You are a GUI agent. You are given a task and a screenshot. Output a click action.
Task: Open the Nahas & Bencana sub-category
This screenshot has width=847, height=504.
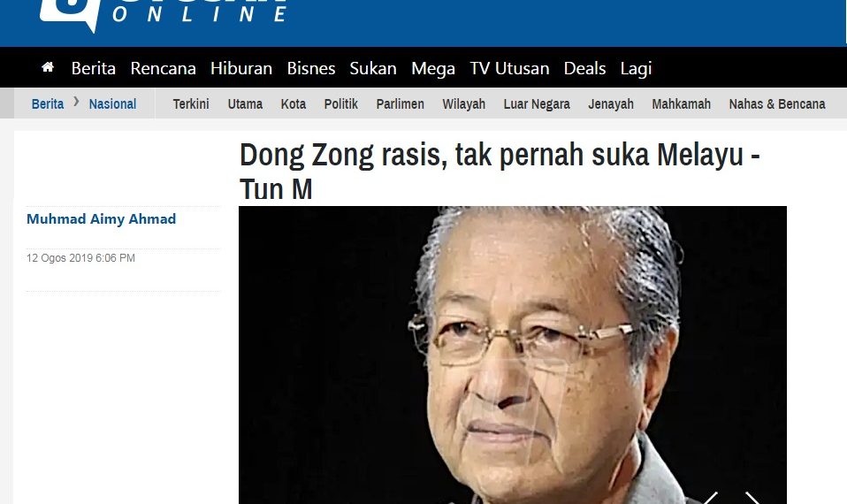pos(777,103)
